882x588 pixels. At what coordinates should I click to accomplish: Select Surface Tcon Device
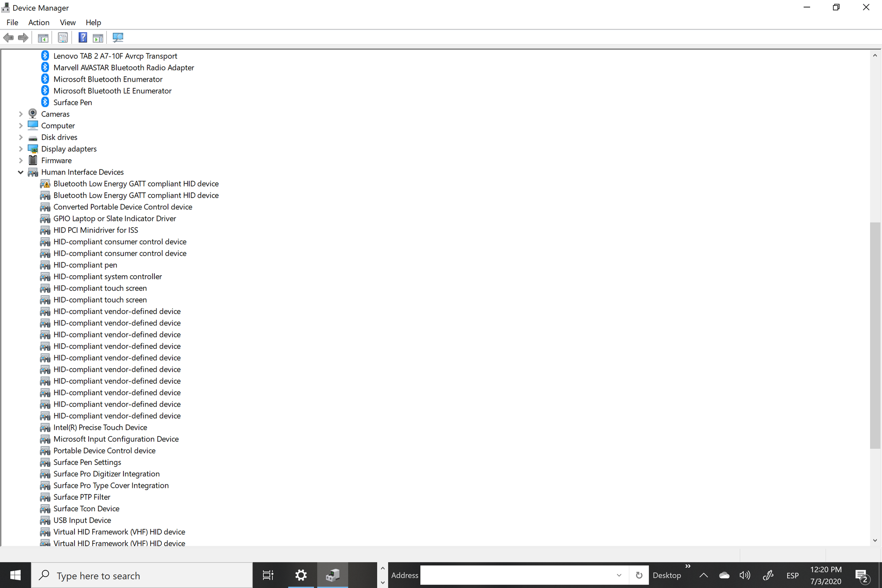pyautogui.click(x=86, y=509)
